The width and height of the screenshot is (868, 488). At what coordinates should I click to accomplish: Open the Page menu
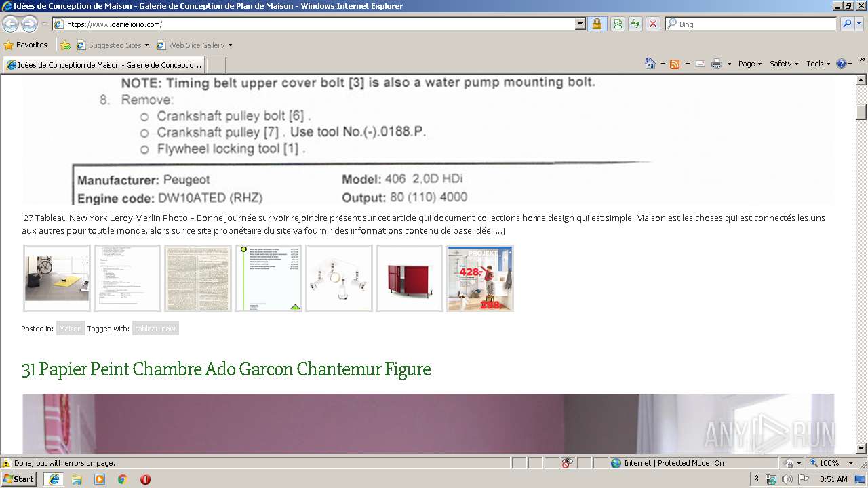[749, 64]
